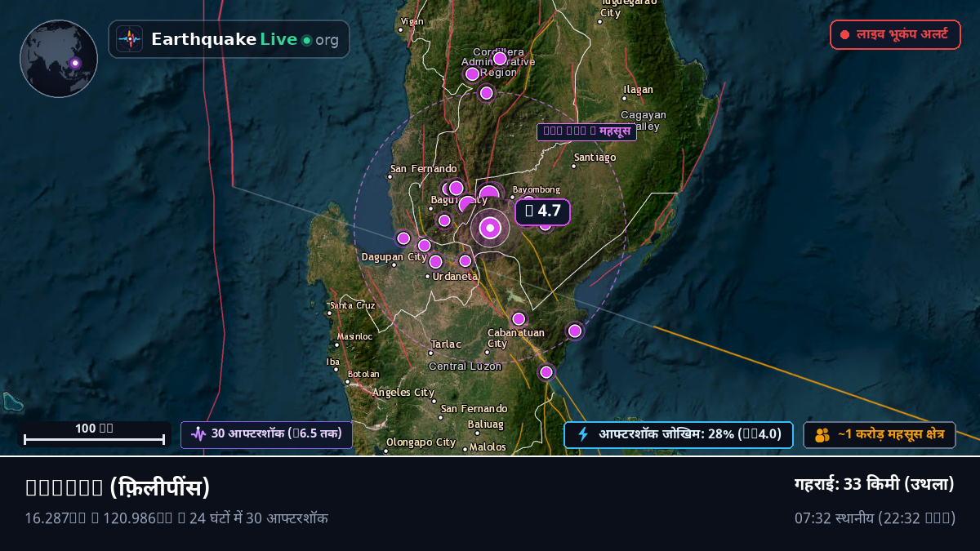Click the Urdaneta map label
This screenshot has width=980, height=551.
click(x=456, y=276)
